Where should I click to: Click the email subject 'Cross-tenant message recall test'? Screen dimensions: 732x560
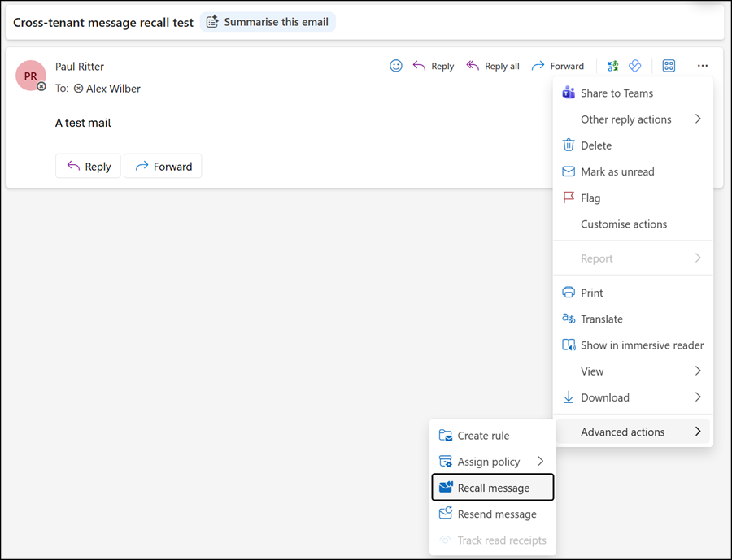pos(103,23)
